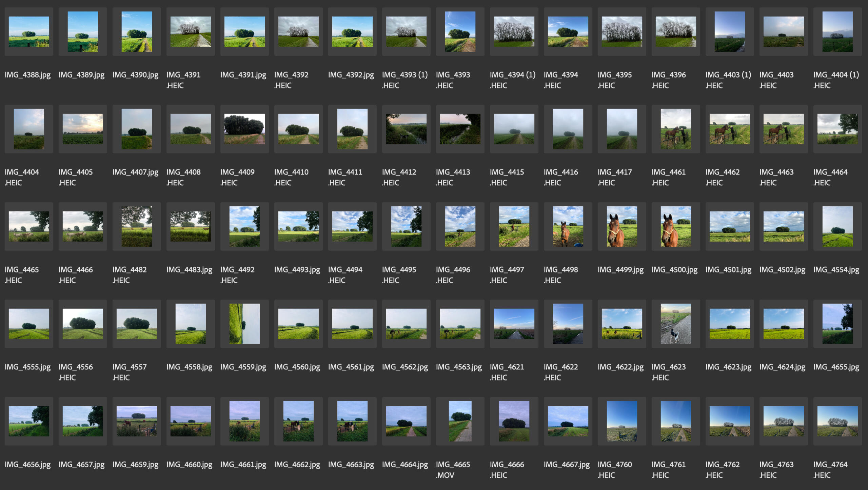Open the IMG_4760.HEIC blue sky photo
This screenshot has height=490, width=868.
[x=622, y=421]
